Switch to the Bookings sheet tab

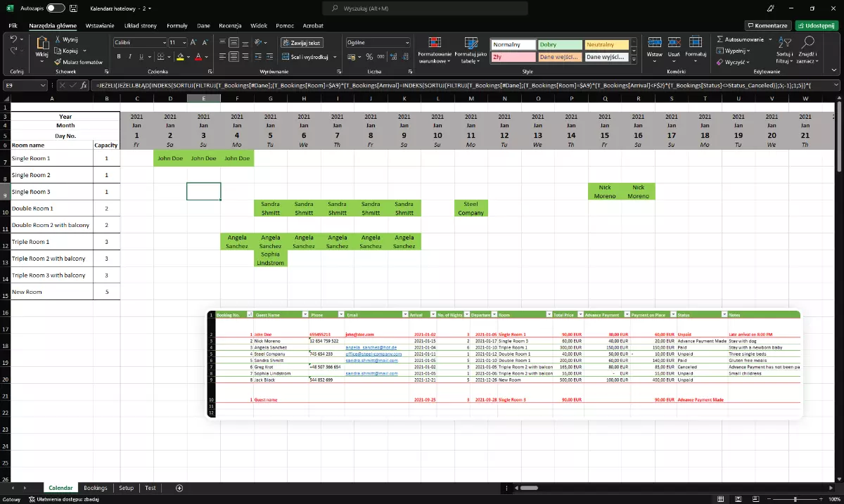point(96,487)
